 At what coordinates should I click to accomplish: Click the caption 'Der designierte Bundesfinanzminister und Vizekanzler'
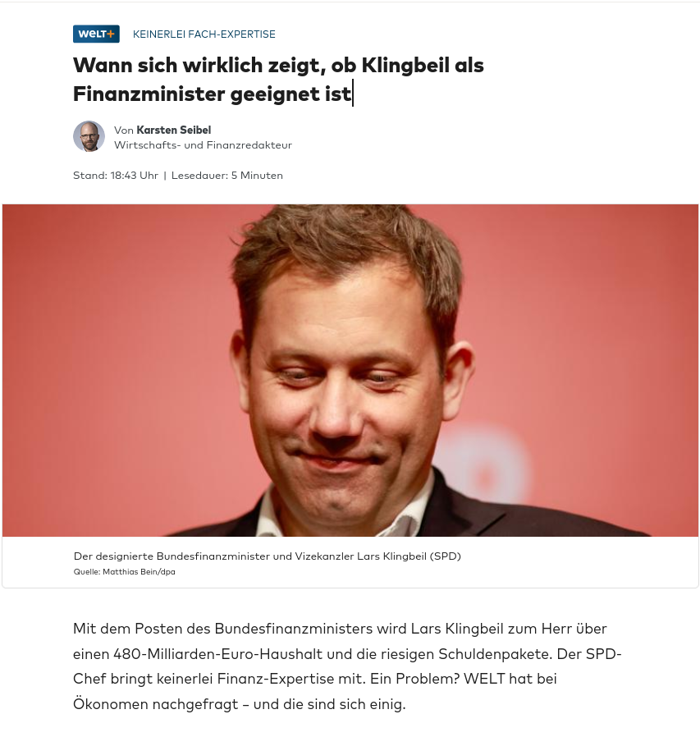(x=213, y=556)
